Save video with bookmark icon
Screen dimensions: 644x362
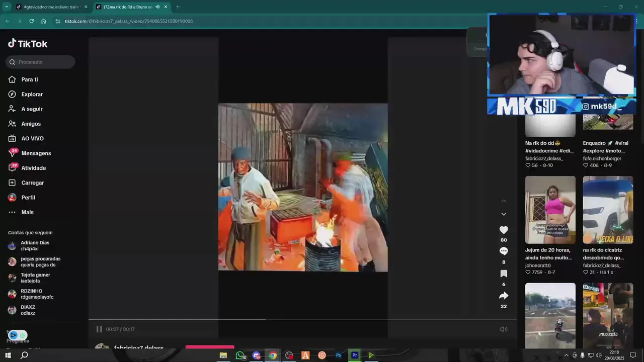504,274
